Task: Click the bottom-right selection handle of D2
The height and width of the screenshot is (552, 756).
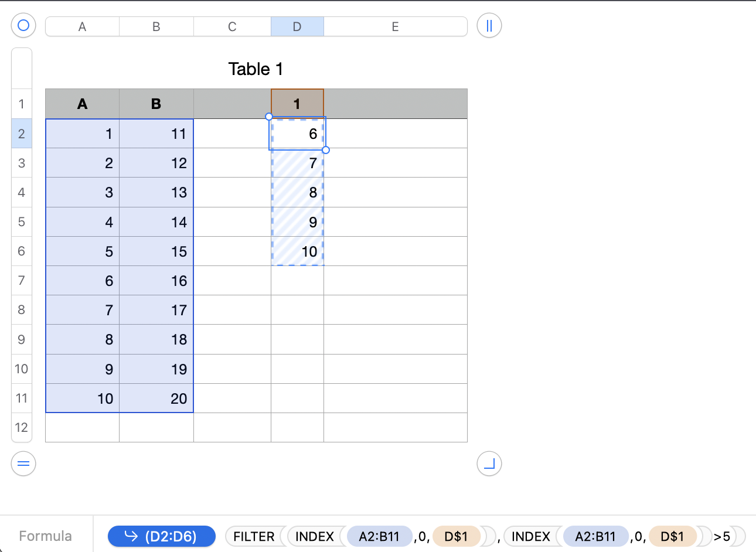Action: point(326,150)
